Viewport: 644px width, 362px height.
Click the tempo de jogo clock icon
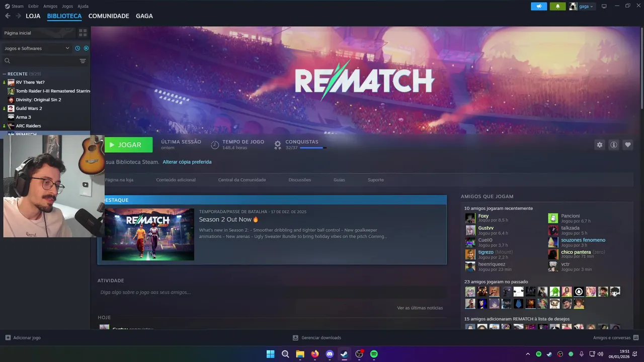coord(215,145)
